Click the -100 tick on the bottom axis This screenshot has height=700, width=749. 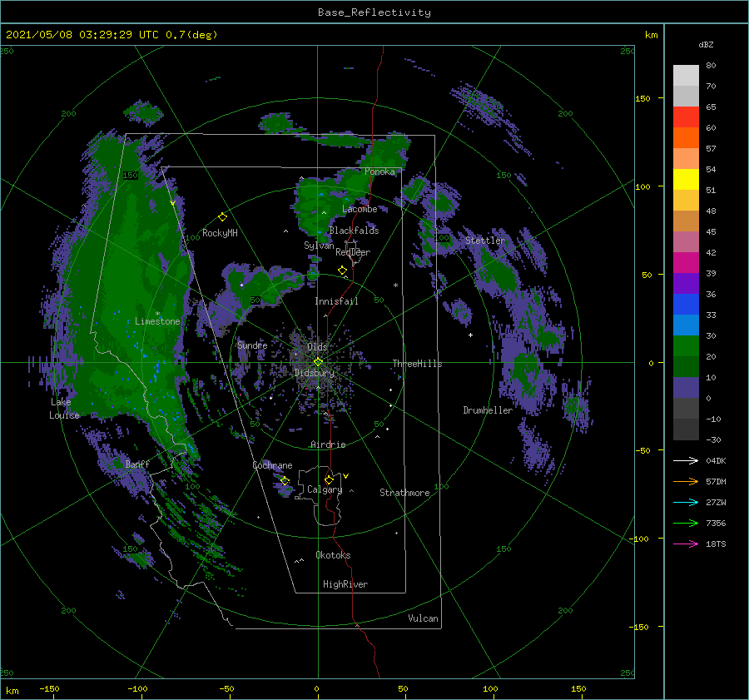pos(137,689)
